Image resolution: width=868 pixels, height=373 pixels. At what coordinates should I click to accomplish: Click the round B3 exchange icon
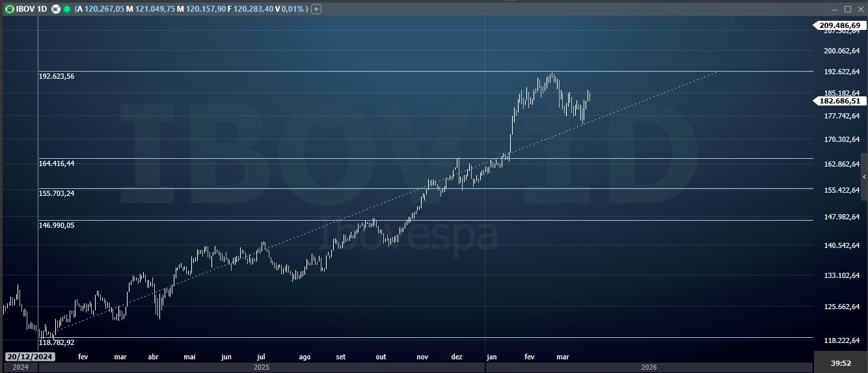point(55,9)
